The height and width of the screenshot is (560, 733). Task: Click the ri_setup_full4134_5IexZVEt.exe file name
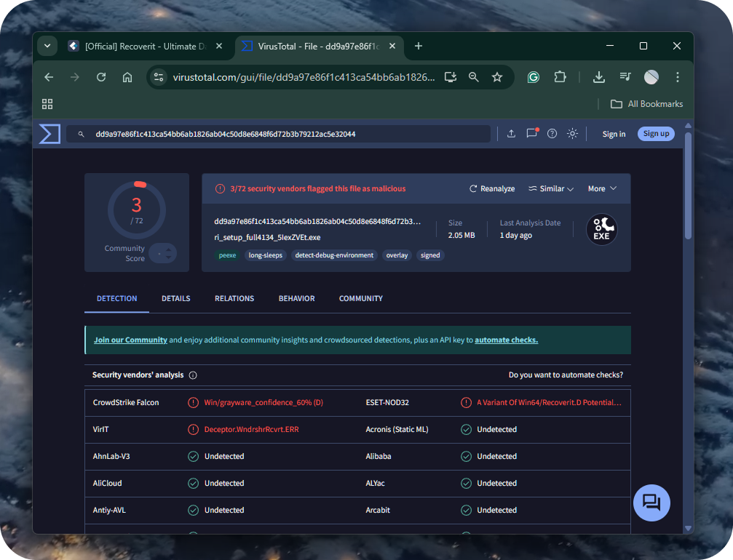point(267,237)
